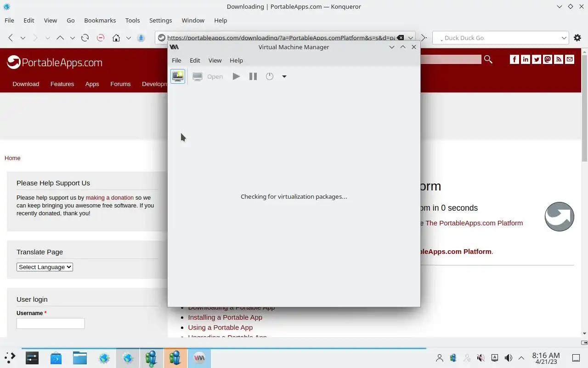
Task: Expand the back history dropdown
Action: click(23, 38)
